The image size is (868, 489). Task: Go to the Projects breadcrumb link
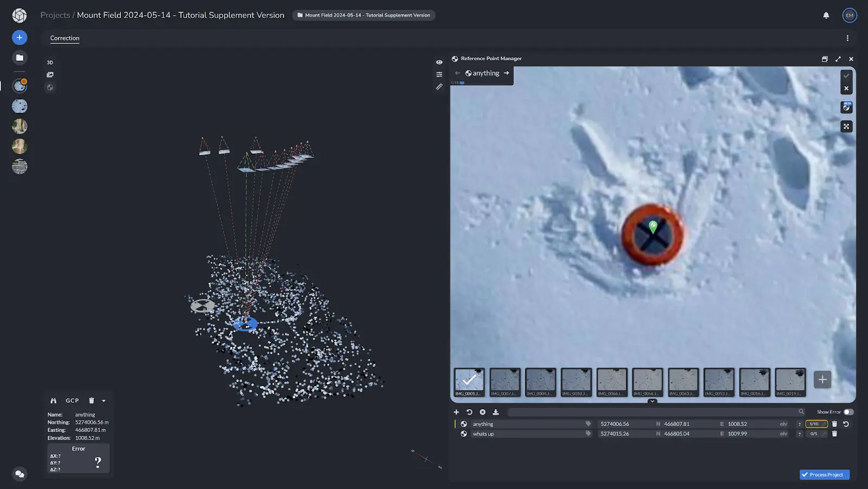tap(55, 15)
